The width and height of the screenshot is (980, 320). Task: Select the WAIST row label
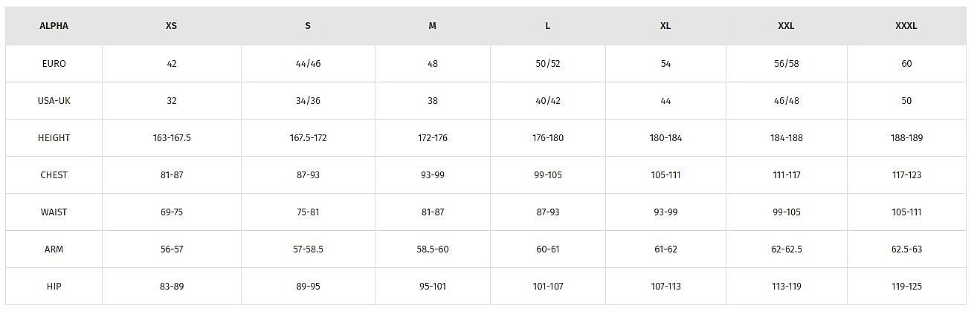click(x=54, y=212)
